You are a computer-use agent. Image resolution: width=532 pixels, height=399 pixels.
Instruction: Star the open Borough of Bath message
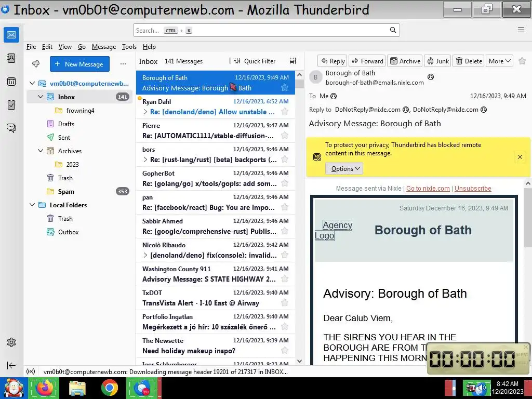point(522,61)
